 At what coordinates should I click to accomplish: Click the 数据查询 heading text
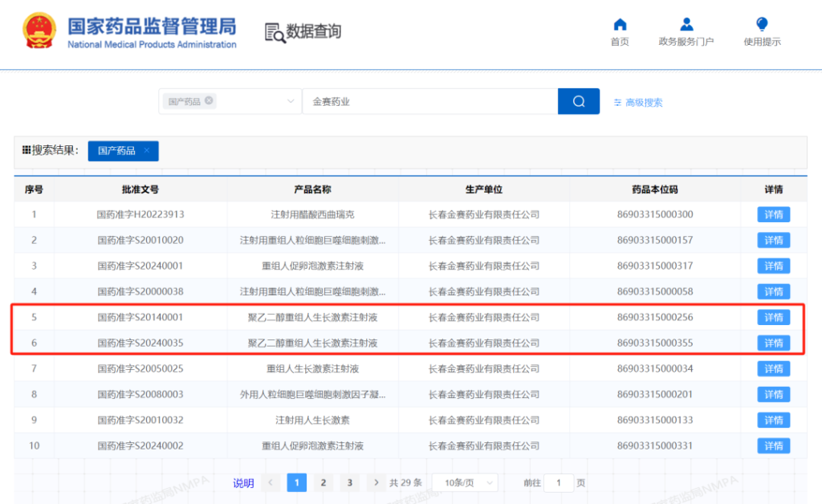(314, 31)
